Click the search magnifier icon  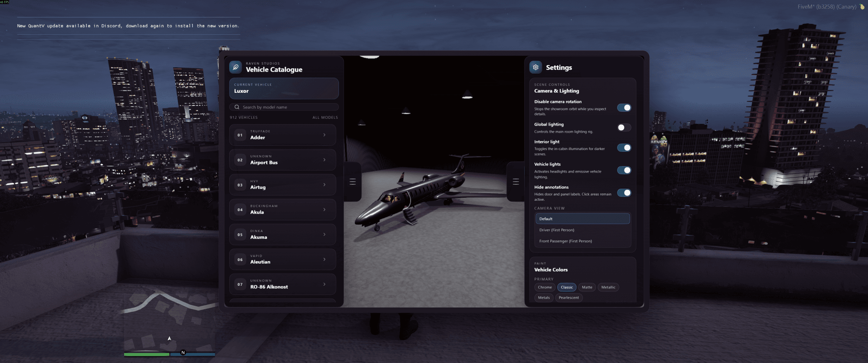pyautogui.click(x=237, y=107)
